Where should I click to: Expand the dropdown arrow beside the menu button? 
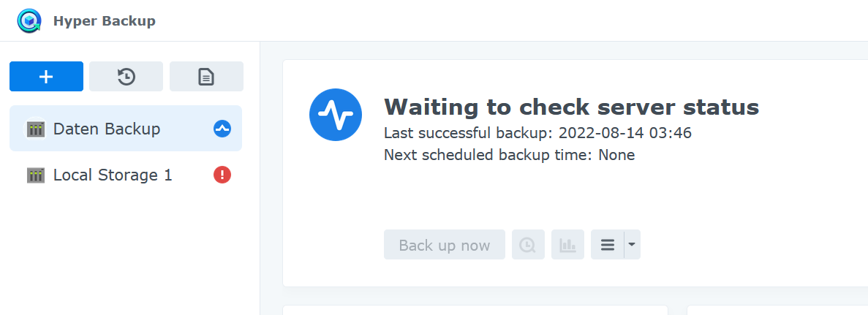(632, 245)
